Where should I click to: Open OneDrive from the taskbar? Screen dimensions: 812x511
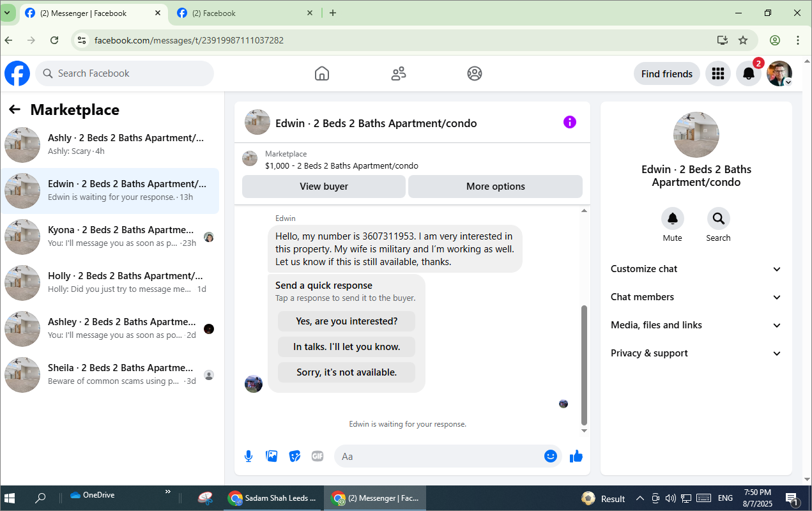(93, 495)
